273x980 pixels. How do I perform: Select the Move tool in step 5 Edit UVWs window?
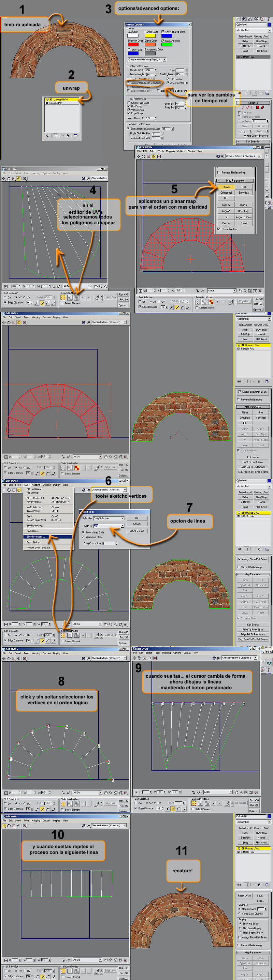click(139, 156)
